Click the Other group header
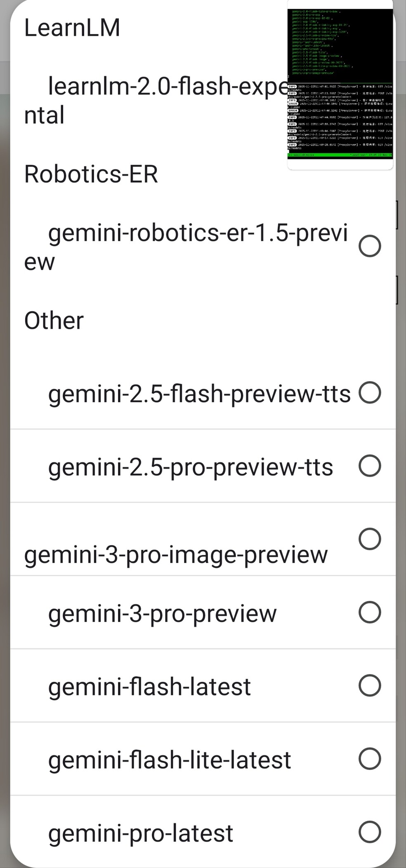 click(54, 320)
